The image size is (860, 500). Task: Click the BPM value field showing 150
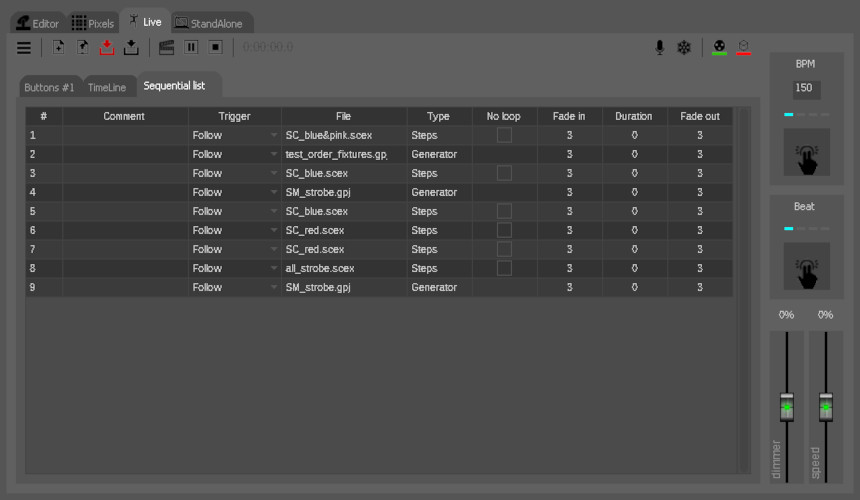[805, 89]
